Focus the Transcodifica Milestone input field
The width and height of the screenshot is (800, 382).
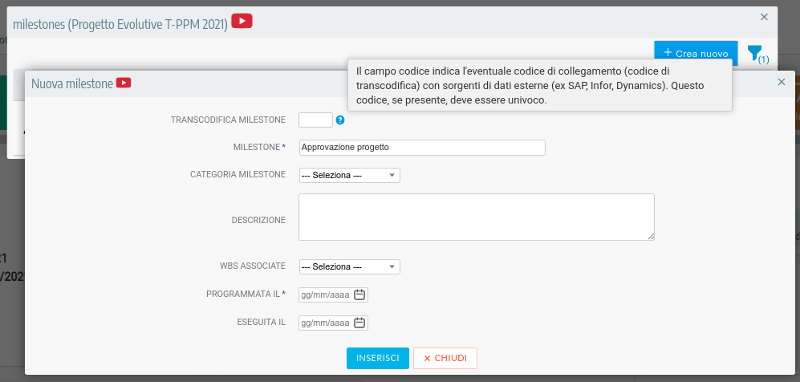pos(315,120)
